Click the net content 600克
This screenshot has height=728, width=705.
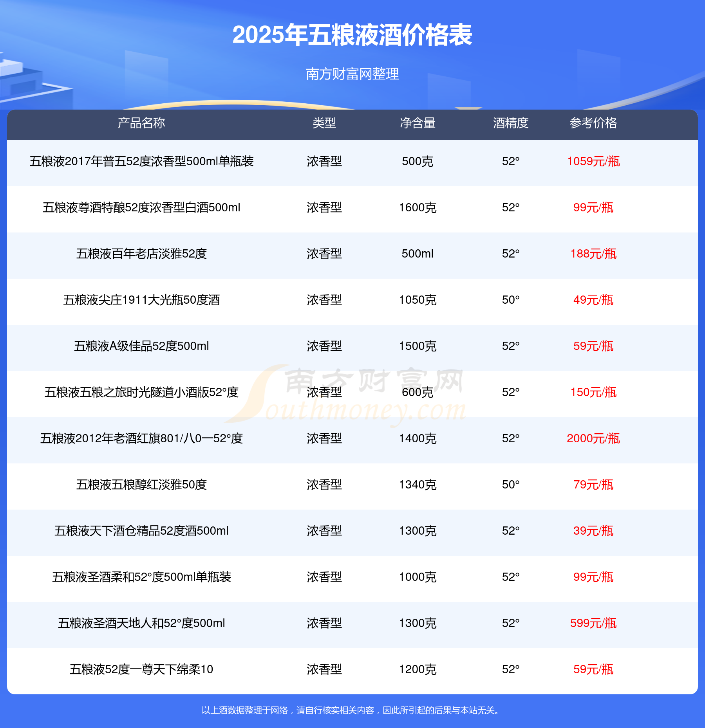pyautogui.click(x=418, y=392)
